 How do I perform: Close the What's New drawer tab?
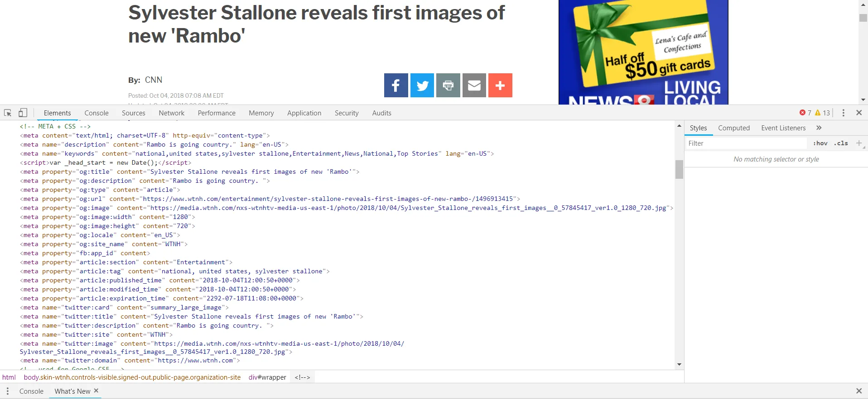(x=96, y=390)
